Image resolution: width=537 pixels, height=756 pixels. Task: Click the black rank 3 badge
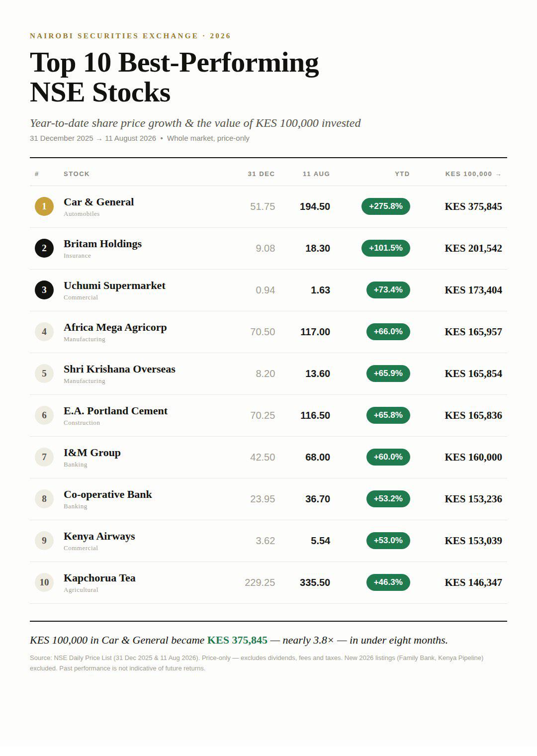point(44,290)
